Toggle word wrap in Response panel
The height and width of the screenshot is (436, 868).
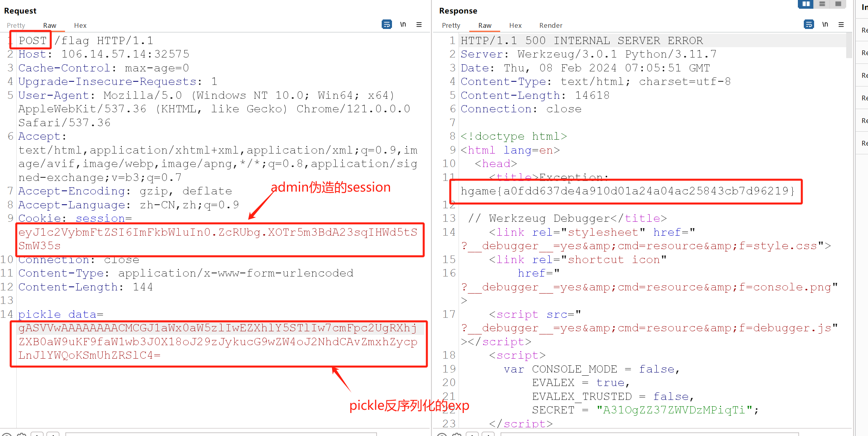(x=809, y=25)
